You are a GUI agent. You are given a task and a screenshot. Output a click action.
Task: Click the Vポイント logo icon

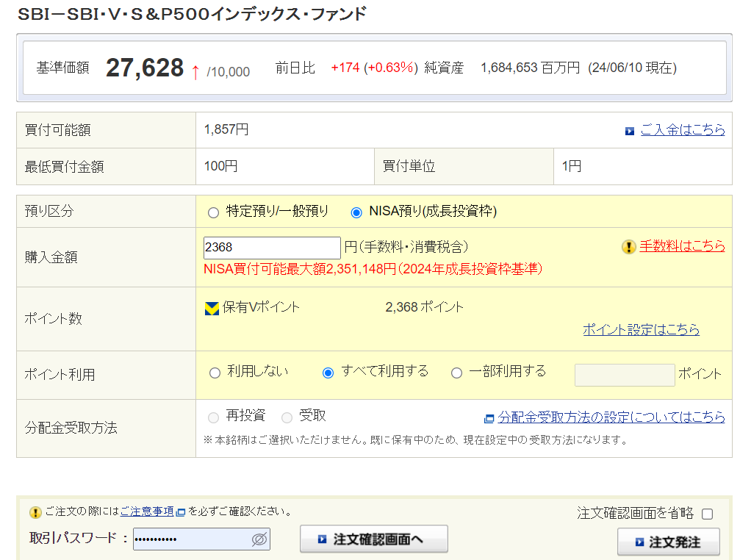(212, 308)
